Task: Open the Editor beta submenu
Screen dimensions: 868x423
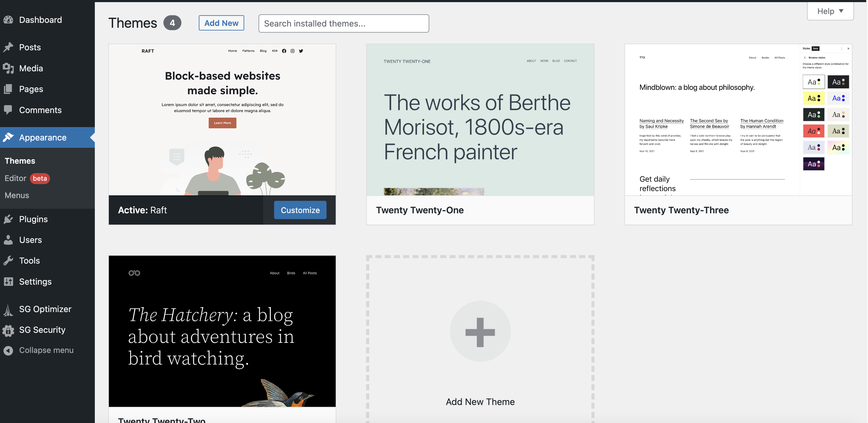Action: coord(27,178)
